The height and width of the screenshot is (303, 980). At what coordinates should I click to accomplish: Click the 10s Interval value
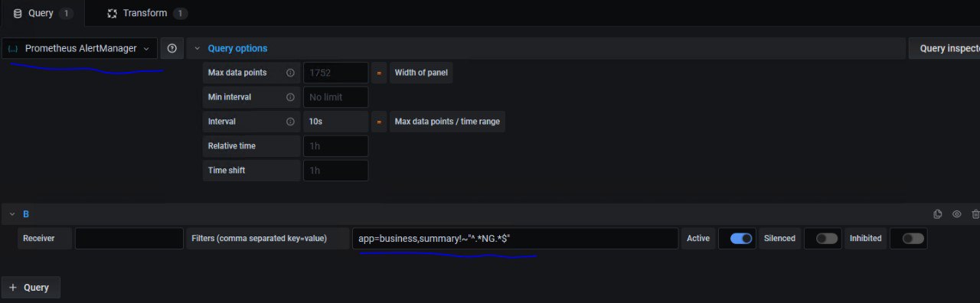pos(336,122)
